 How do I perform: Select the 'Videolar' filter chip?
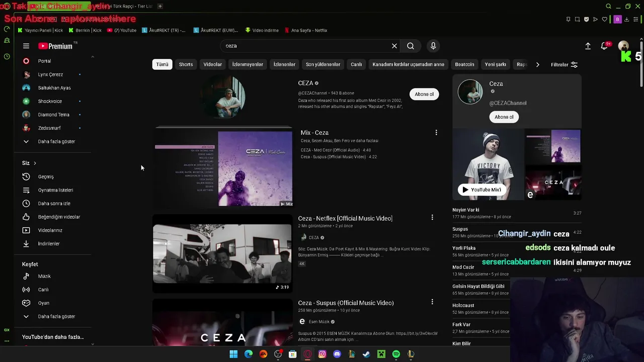click(x=212, y=64)
